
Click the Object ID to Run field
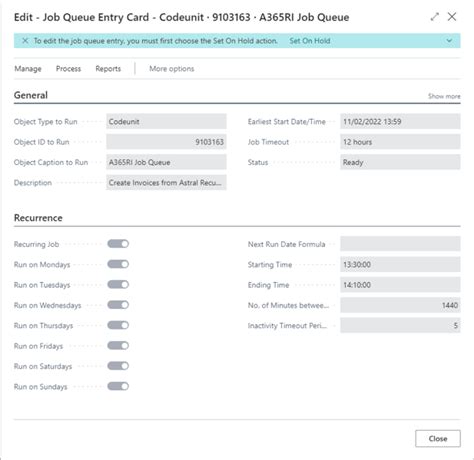[x=166, y=142]
